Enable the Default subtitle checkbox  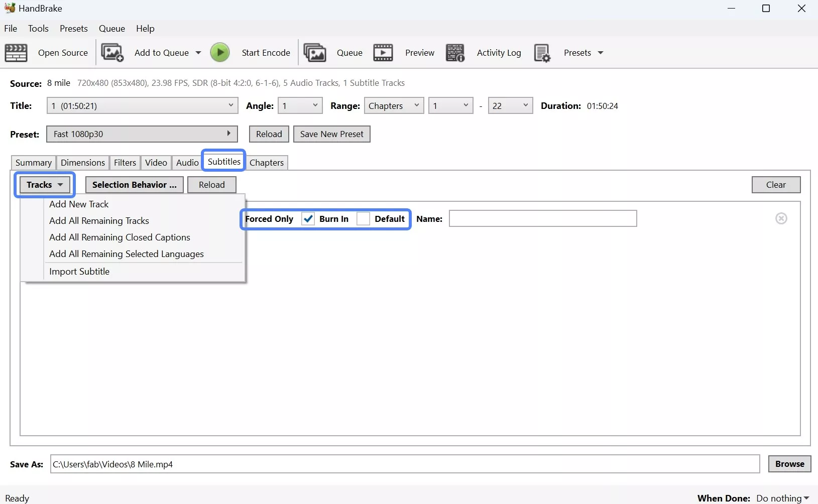[364, 219]
